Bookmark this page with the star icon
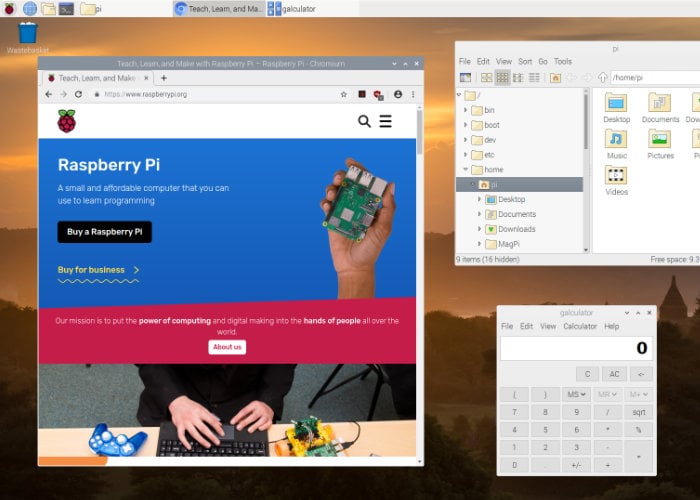This screenshot has height=500, width=700. click(344, 94)
